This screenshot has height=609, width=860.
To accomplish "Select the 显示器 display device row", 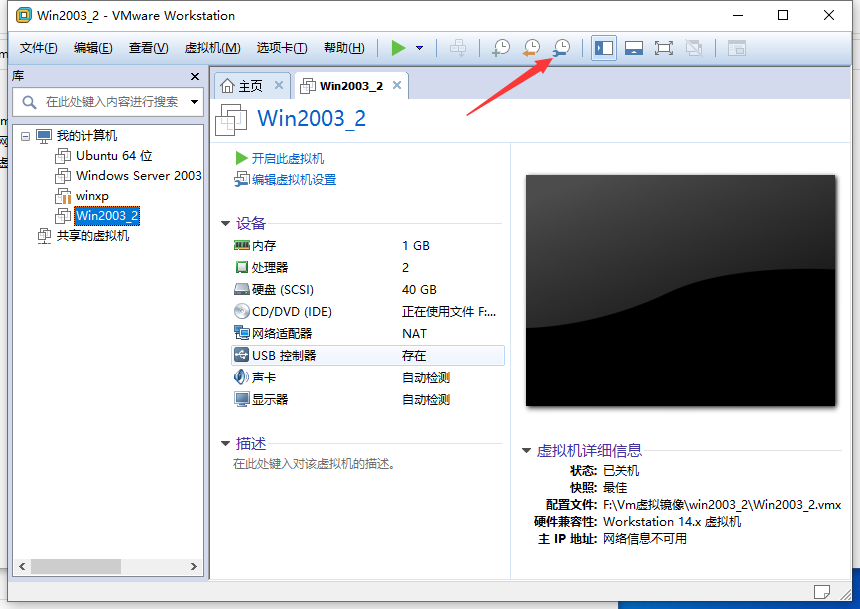I will point(367,399).
